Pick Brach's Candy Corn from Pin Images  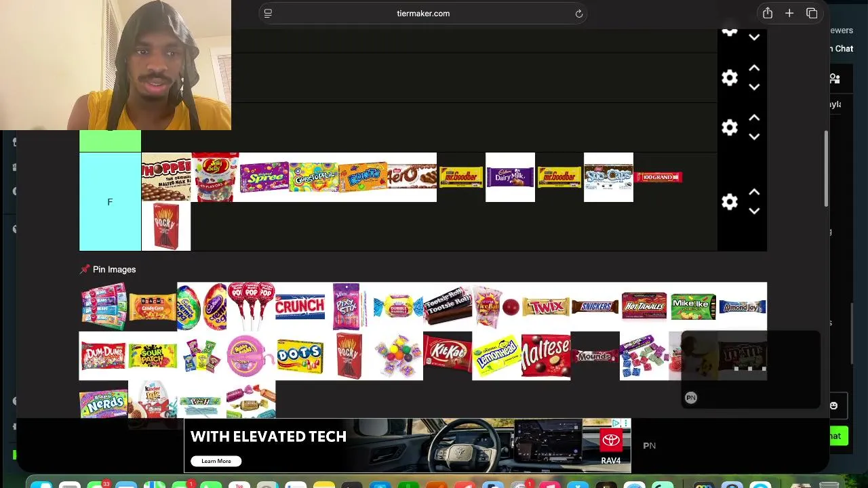(153, 307)
